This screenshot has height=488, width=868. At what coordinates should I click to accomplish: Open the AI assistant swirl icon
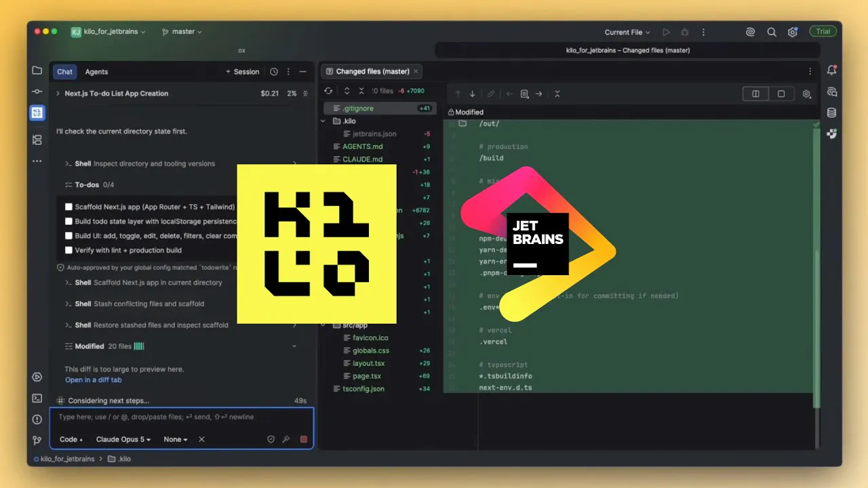point(751,32)
